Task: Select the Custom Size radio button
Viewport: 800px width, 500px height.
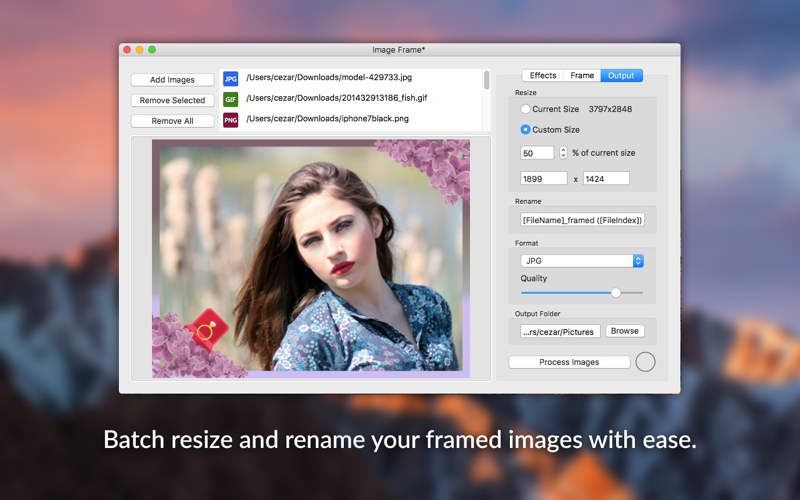Action: [526, 130]
